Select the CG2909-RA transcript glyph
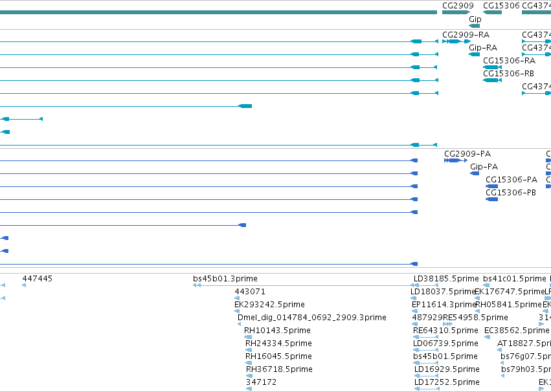The image size is (551, 392). click(x=456, y=41)
